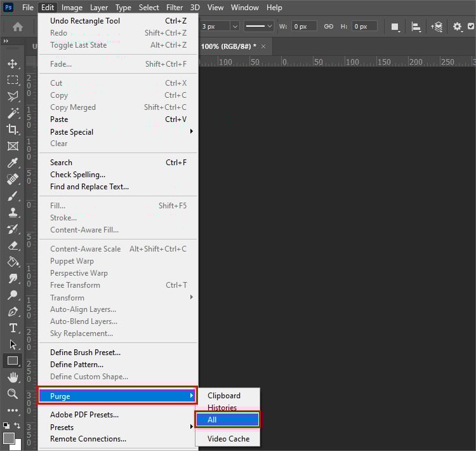
Task: Select the Hand tool
Action: [x=13, y=377]
